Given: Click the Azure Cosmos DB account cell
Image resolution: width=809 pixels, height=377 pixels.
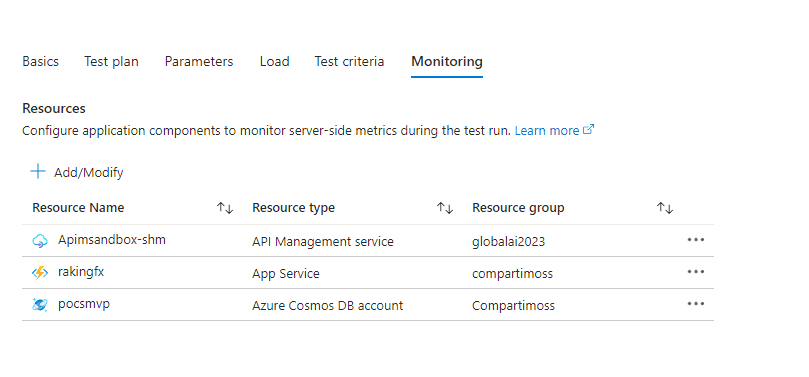Looking at the screenshot, I should tap(327, 305).
